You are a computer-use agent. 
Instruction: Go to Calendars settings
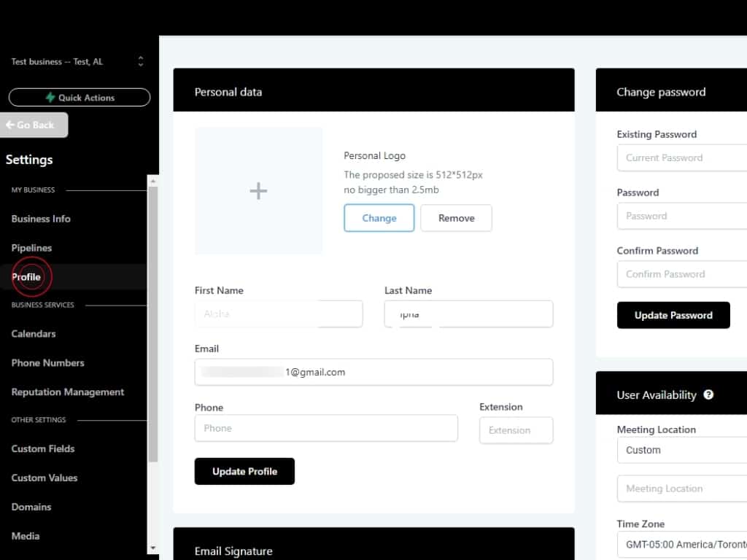[34, 334]
